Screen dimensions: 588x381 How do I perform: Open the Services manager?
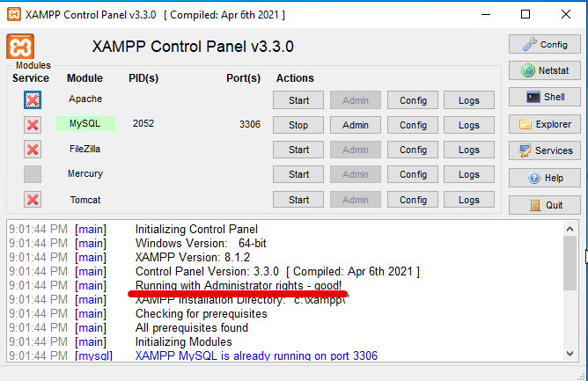click(x=545, y=150)
